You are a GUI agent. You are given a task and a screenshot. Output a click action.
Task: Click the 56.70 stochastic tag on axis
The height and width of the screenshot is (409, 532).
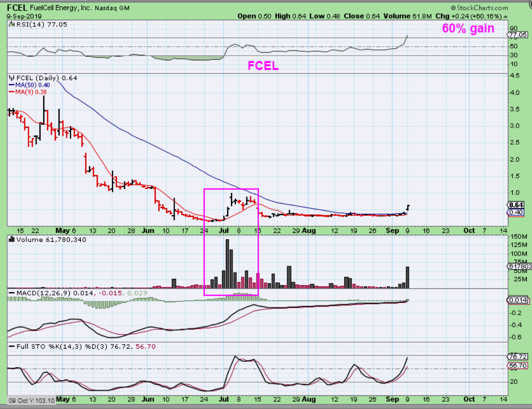coord(517,366)
